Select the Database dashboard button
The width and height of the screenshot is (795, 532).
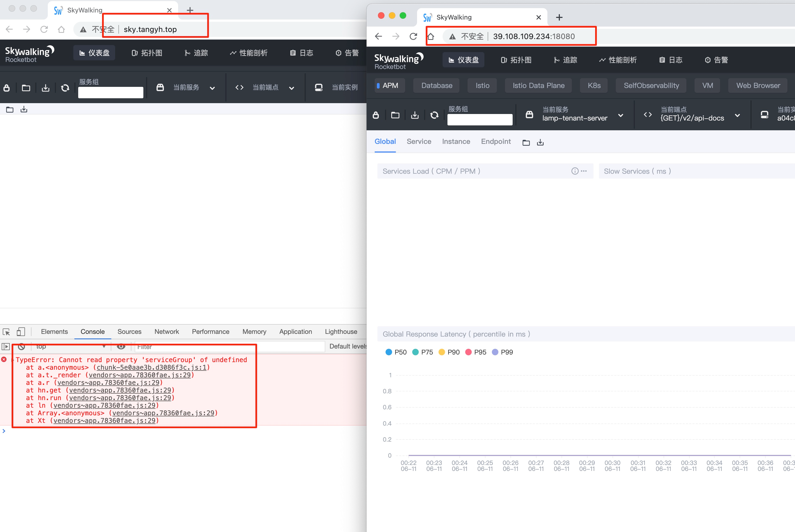point(436,85)
